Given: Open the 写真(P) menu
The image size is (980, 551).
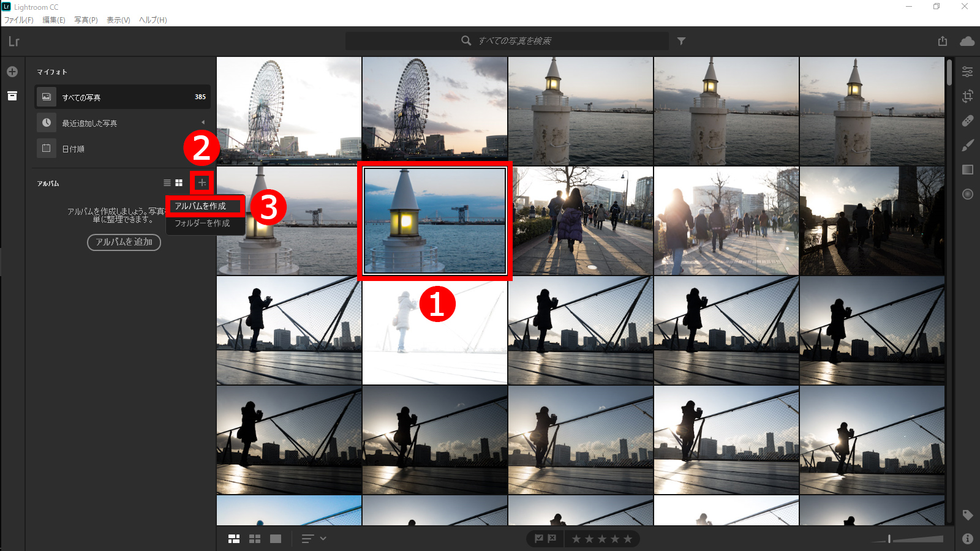Looking at the screenshot, I should pyautogui.click(x=86, y=20).
